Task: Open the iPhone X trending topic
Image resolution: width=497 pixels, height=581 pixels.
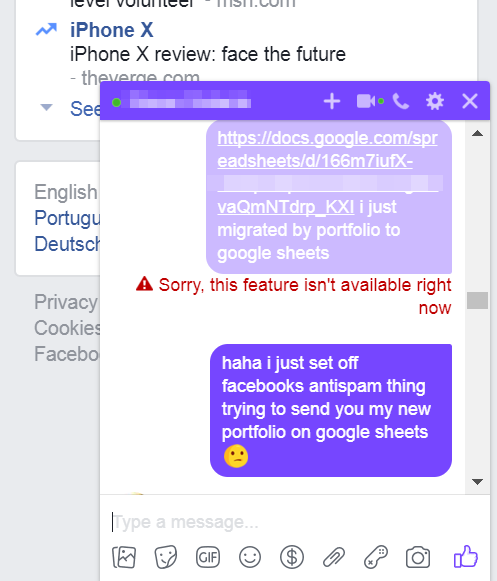Action: [x=112, y=30]
